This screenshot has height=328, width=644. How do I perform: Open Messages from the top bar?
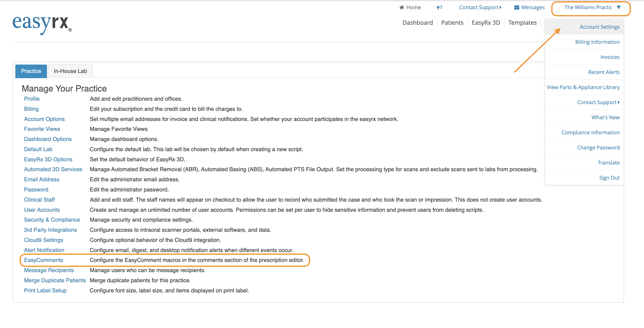[529, 7]
